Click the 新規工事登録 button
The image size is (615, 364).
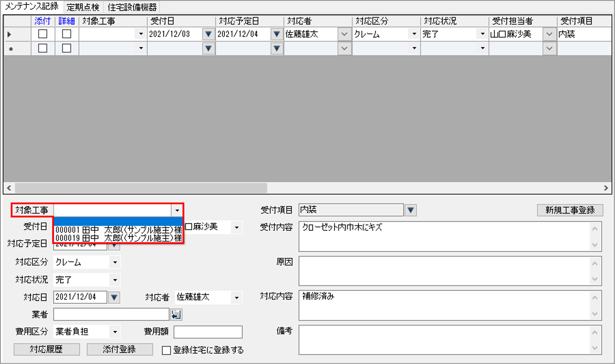pyautogui.click(x=570, y=210)
